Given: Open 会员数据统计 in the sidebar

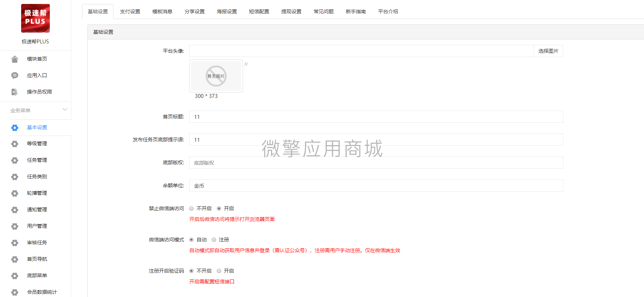Looking at the screenshot, I should 42,292.
